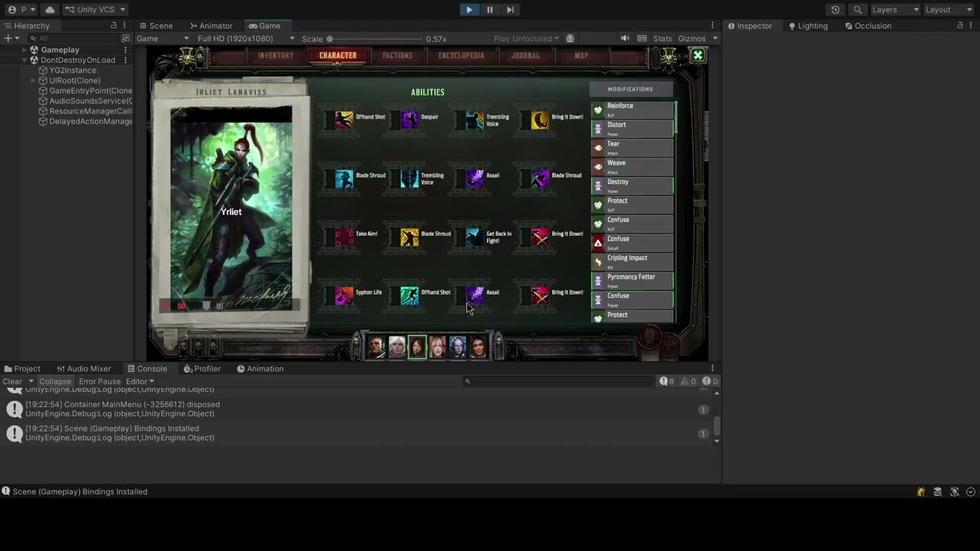
Task: Click the global search magnifier icon
Action: (x=857, y=10)
